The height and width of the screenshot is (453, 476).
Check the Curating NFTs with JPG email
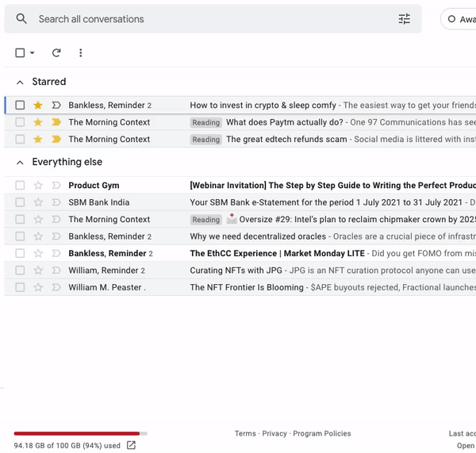point(20,271)
